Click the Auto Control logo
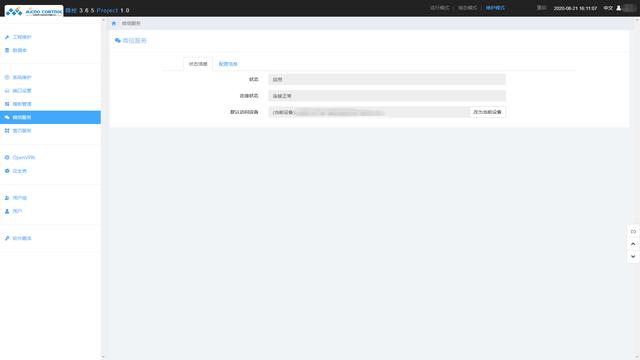The height and width of the screenshot is (360, 640). click(34, 11)
